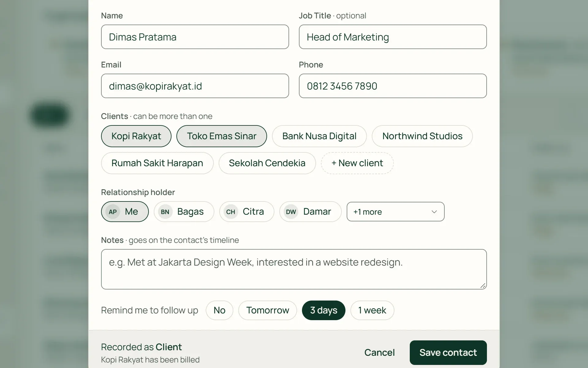Click the chevron arrow in the +1 more box
The width and height of the screenshot is (588, 368).
(434, 212)
